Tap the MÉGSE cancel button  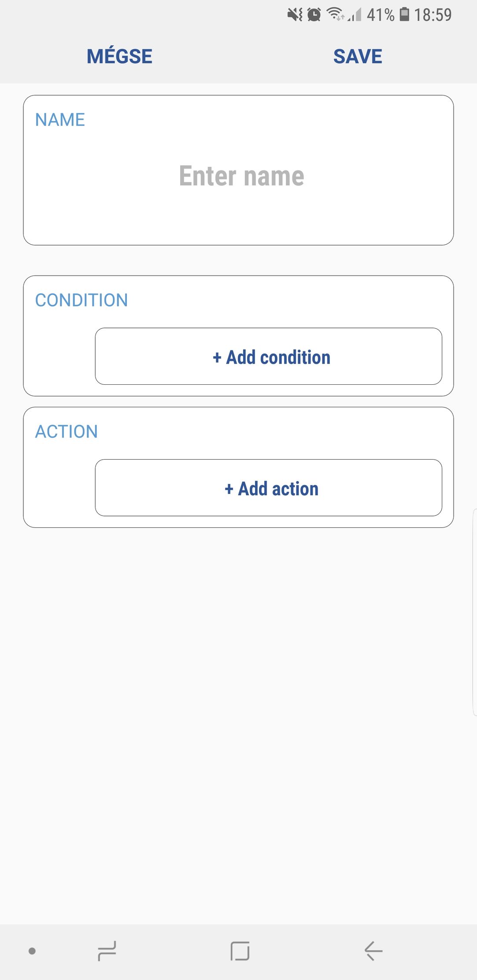click(119, 56)
